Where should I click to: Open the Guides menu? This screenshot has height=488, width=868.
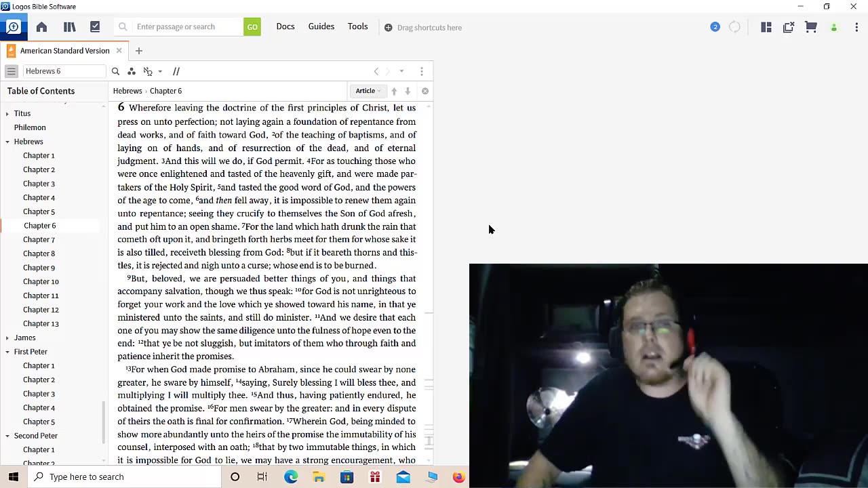coord(321,26)
